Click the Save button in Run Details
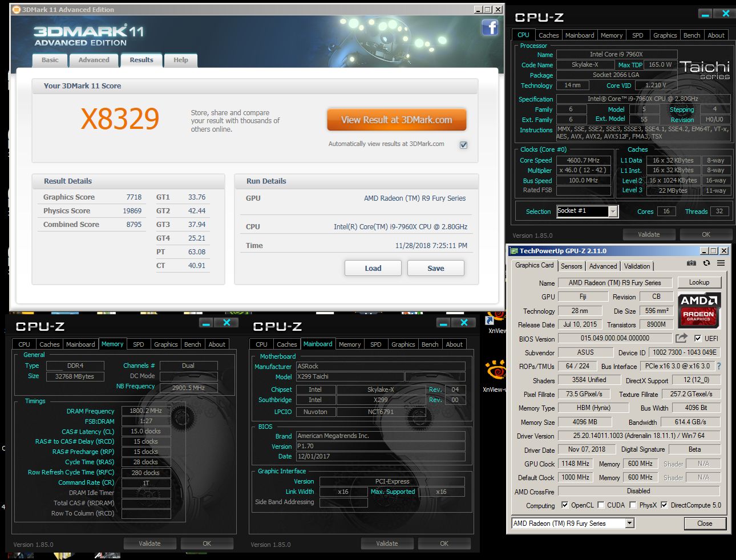Screen dimensions: 736x560 pyautogui.click(x=436, y=268)
